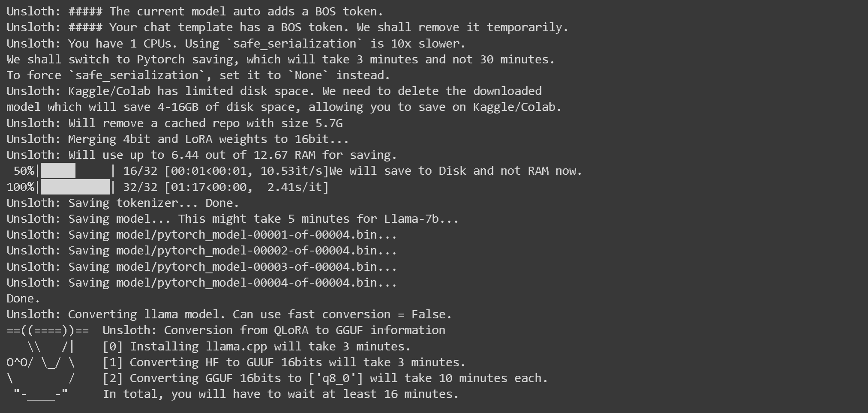Click 'Merging 4bit and LoRA weights' line
The height and width of the screenshot is (413, 868).
pos(177,139)
